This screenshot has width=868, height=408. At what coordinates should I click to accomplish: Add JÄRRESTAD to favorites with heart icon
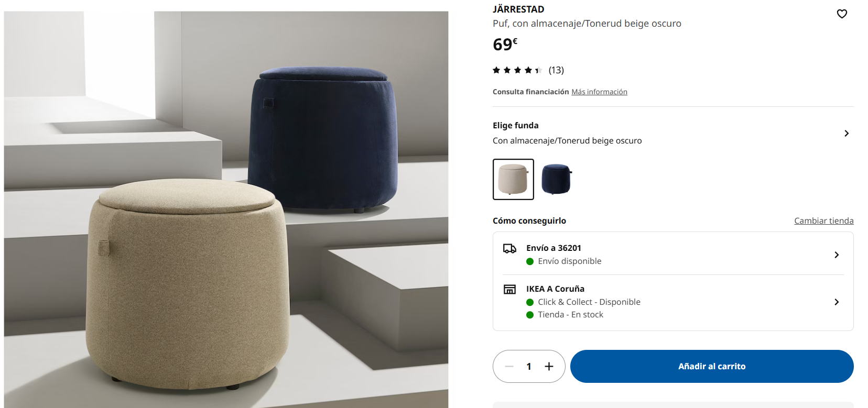842,14
